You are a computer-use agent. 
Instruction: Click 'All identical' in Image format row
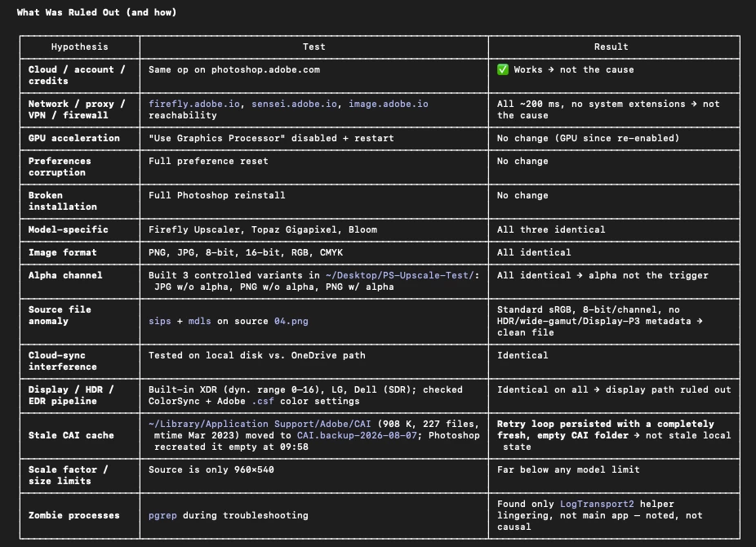[534, 252]
